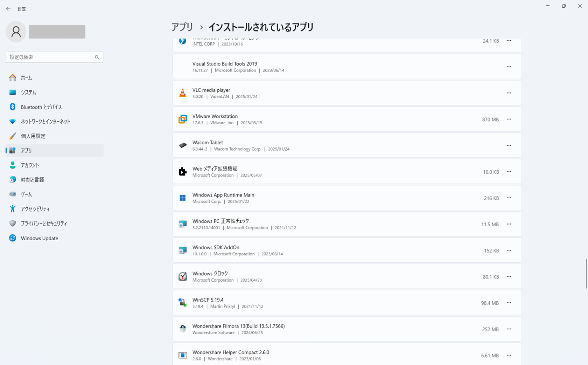This screenshot has width=588, height=365.
Task: Click the VMware Workstation name
Action: [x=215, y=116]
